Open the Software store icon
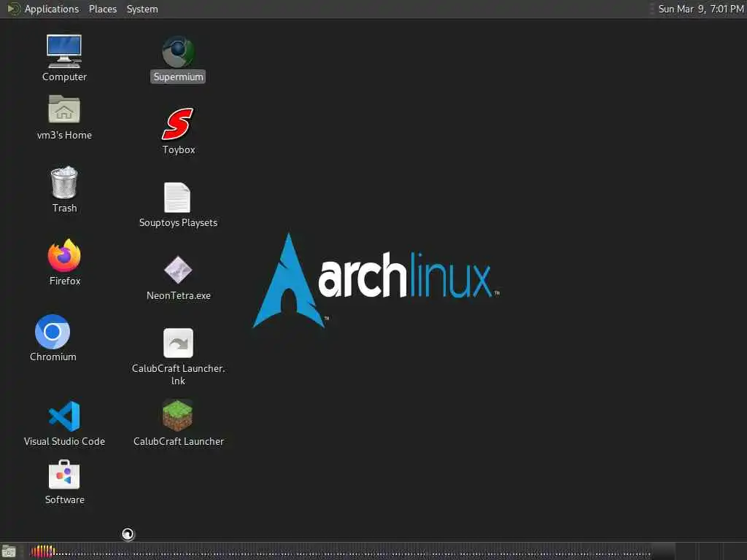 click(x=64, y=474)
